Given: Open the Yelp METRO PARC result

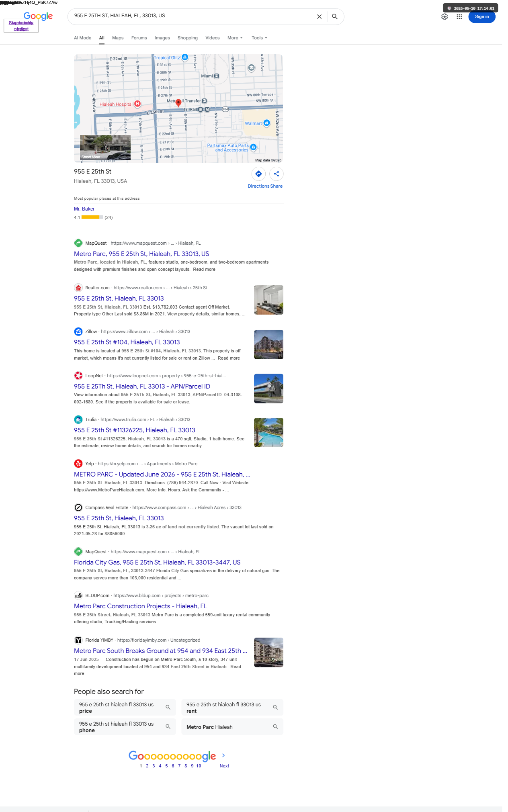Looking at the screenshot, I should 162,475.
